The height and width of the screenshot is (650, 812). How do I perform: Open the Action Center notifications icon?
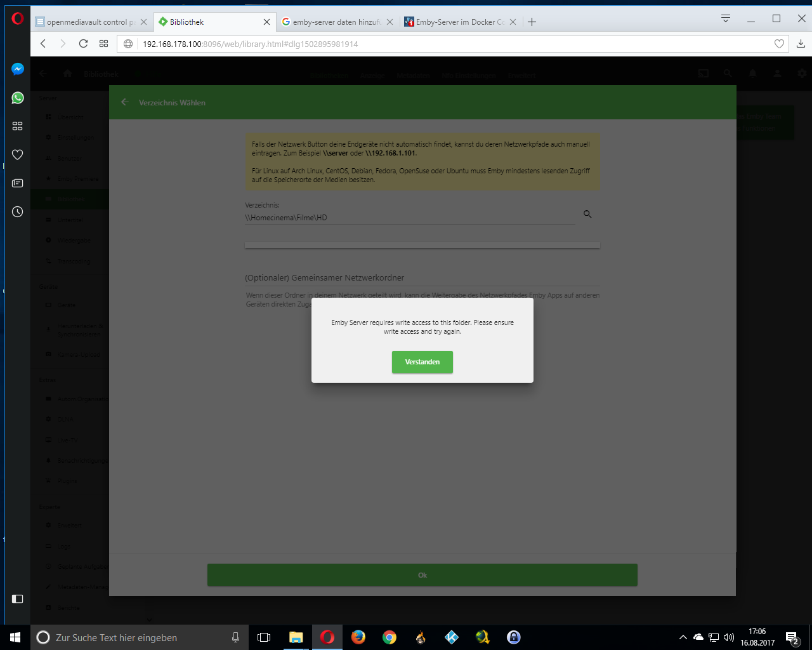coord(792,637)
